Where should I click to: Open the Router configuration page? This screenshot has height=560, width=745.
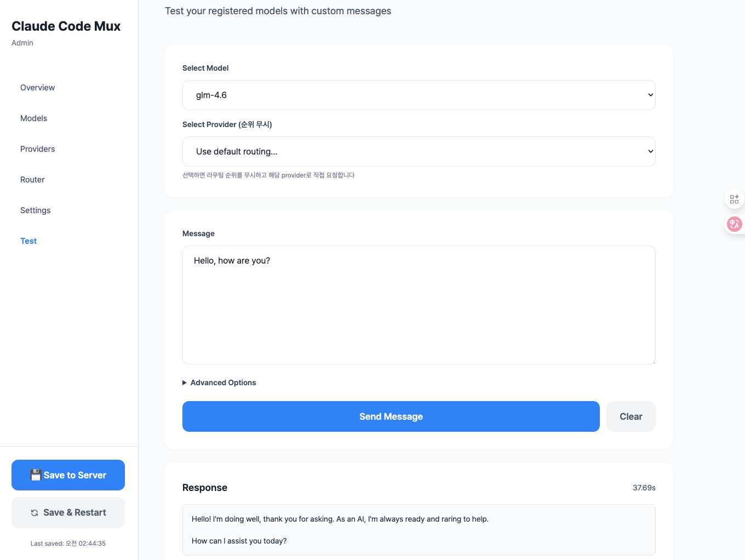click(x=32, y=179)
